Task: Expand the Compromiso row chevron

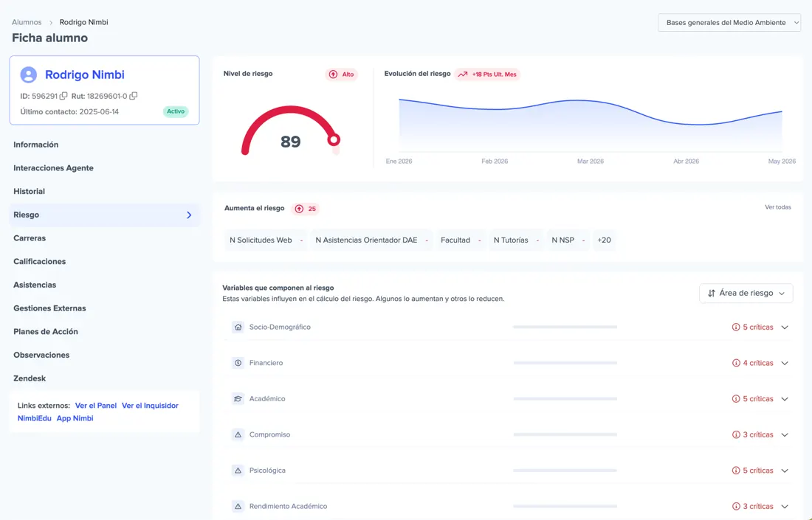Action: (x=785, y=434)
